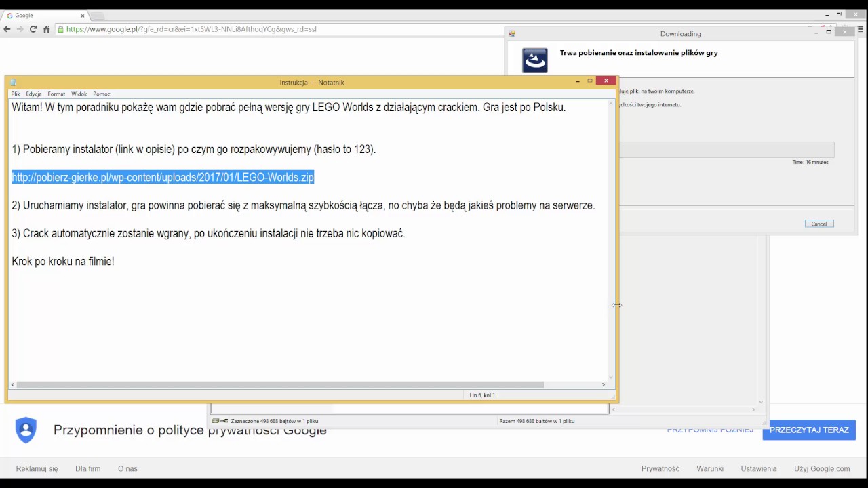Open the Prywatność footer link

click(660, 468)
